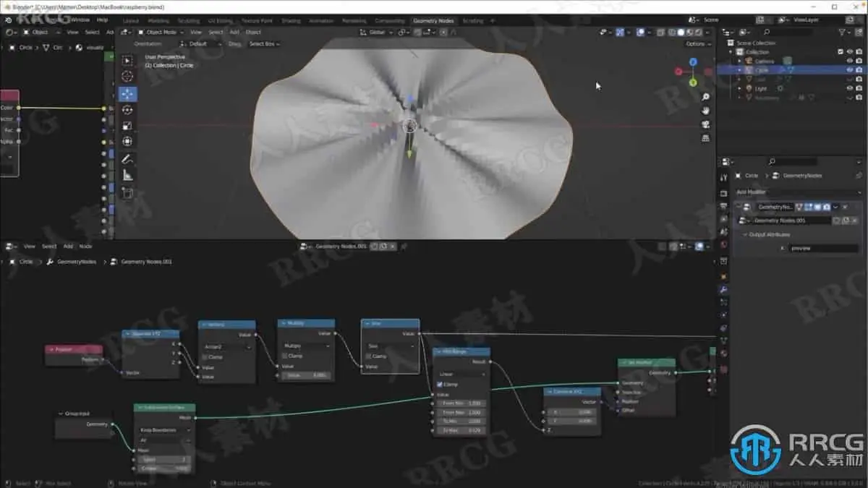
Task: Activate the Select Box tool icon
Action: pos(127,61)
